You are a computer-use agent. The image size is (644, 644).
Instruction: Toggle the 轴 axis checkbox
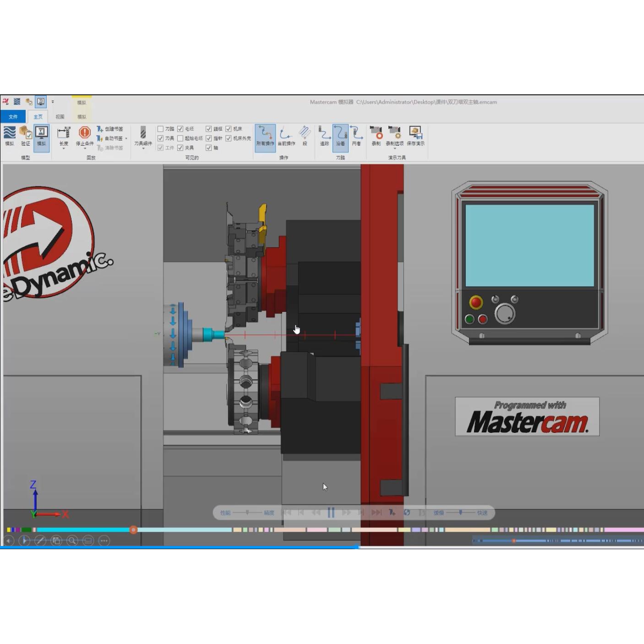click(x=208, y=148)
